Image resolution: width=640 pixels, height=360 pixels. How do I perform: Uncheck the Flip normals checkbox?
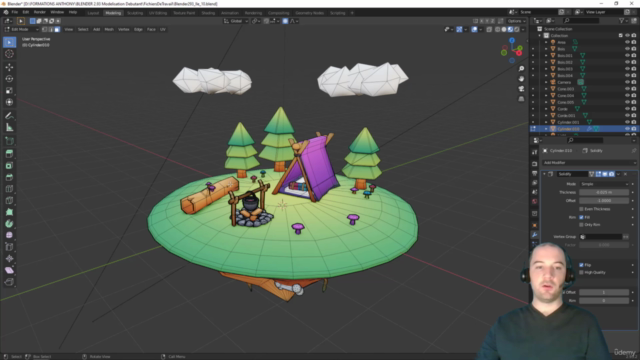[x=581, y=265]
